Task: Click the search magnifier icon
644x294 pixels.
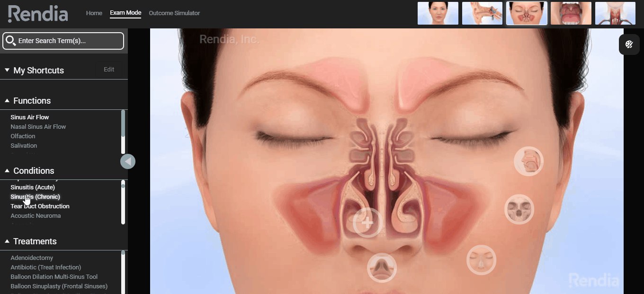Action: coord(11,41)
